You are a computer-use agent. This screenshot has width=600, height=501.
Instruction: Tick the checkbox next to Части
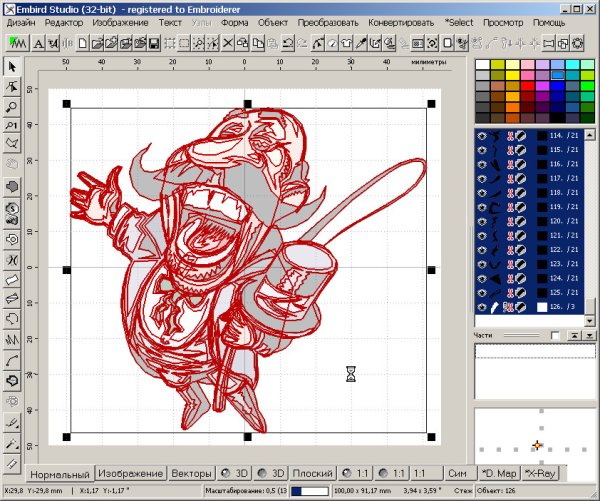point(554,335)
